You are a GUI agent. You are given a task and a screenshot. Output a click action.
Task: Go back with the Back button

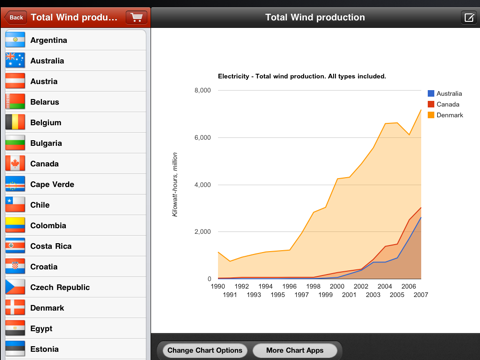[15, 17]
